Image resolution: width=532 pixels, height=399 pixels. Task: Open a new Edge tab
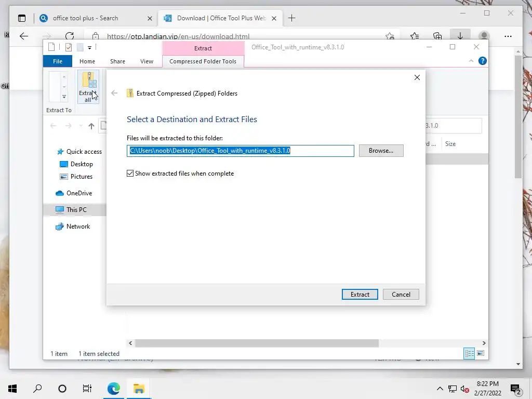tap(291, 18)
